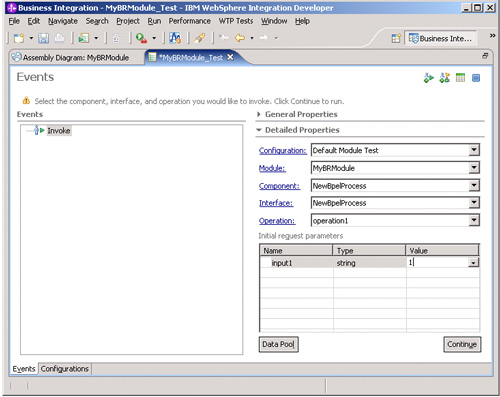Open the Navigate menu
The image size is (500, 397).
click(x=63, y=21)
